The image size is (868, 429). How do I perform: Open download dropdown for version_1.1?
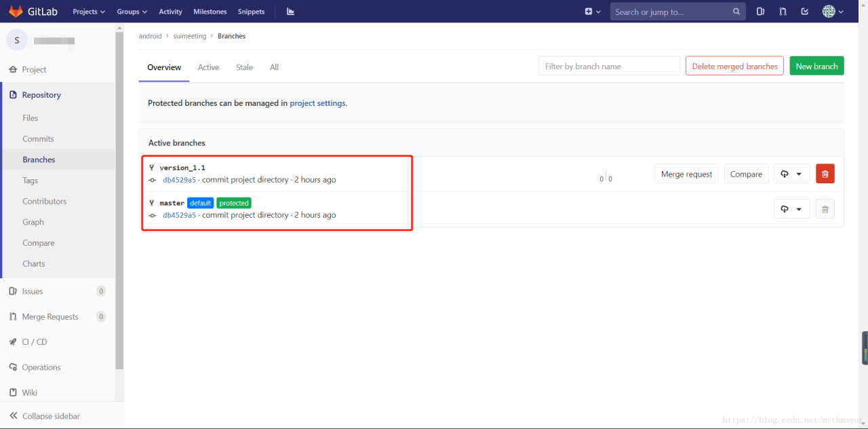point(791,174)
